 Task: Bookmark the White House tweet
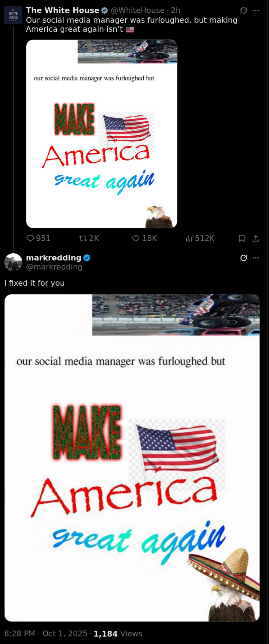[242, 238]
